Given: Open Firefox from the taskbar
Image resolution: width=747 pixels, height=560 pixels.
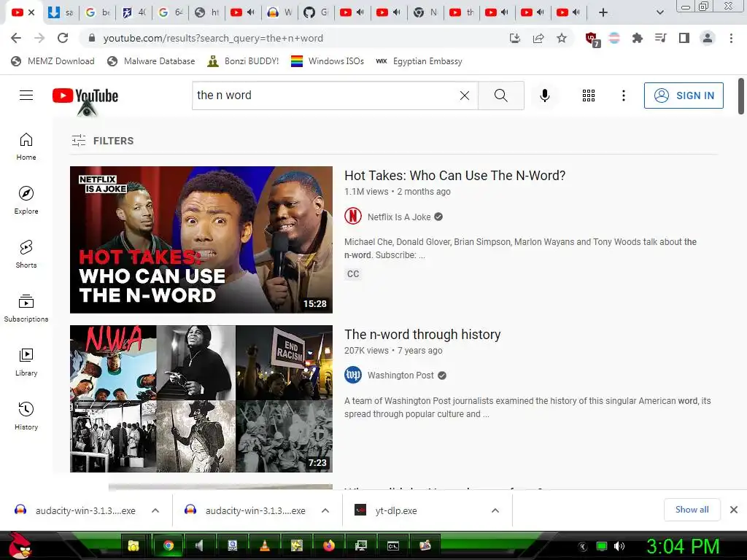Looking at the screenshot, I should 329,545.
